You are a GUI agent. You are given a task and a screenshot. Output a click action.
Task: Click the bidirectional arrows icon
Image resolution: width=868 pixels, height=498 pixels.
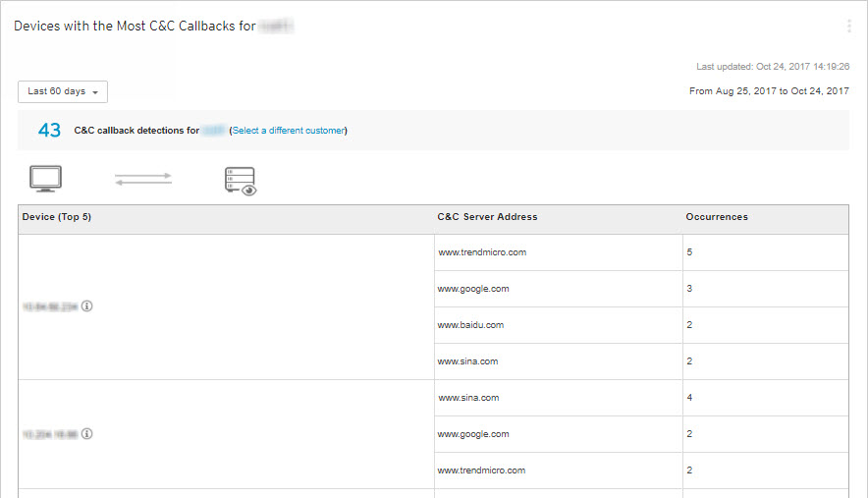(x=143, y=179)
